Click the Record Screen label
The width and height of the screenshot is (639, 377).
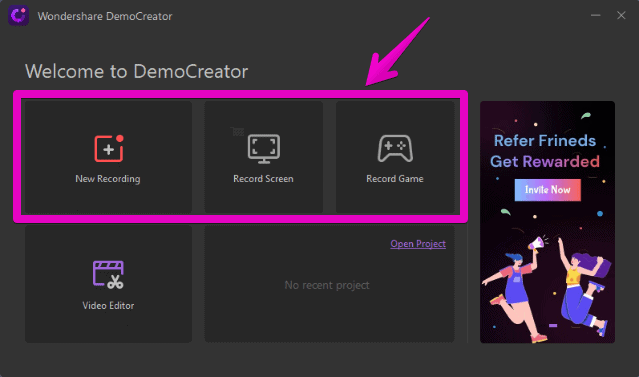tap(263, 179)
